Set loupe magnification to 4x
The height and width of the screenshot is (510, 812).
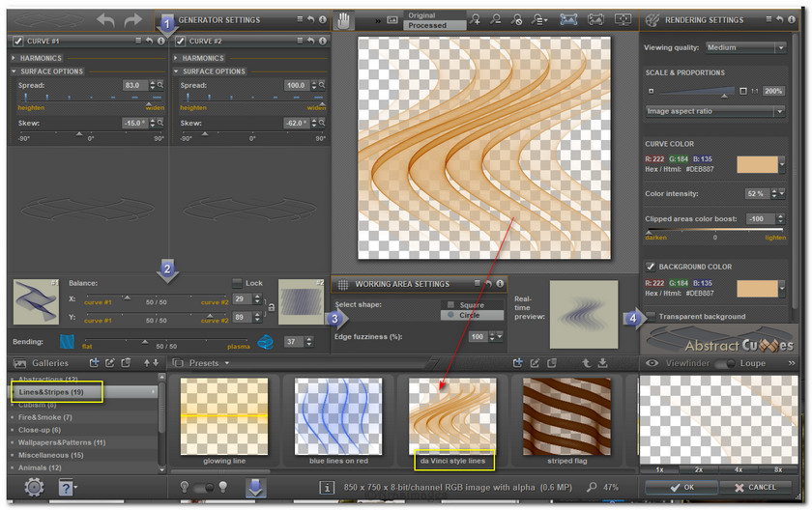point(739,469)
